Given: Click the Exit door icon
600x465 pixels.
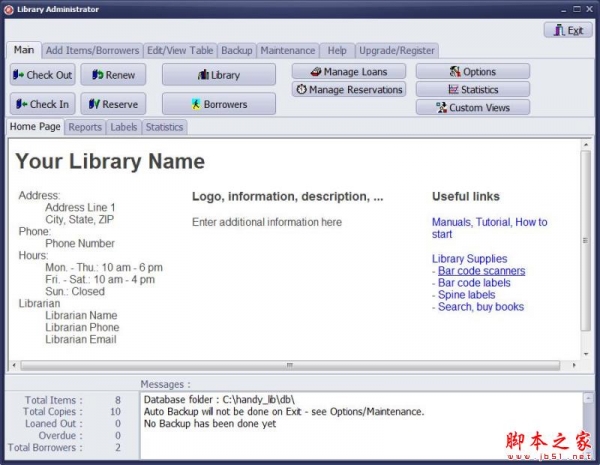Looking at the screenshot, I should (559, 30).
